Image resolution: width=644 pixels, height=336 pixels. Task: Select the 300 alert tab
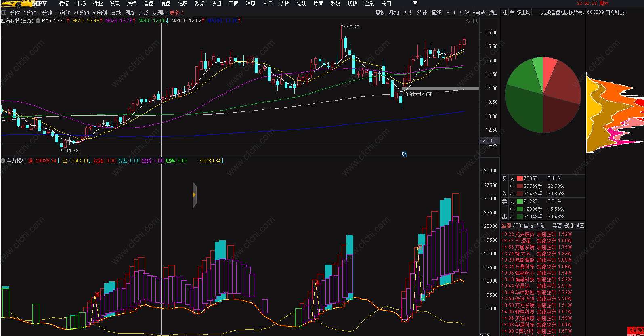click(517, 225)
